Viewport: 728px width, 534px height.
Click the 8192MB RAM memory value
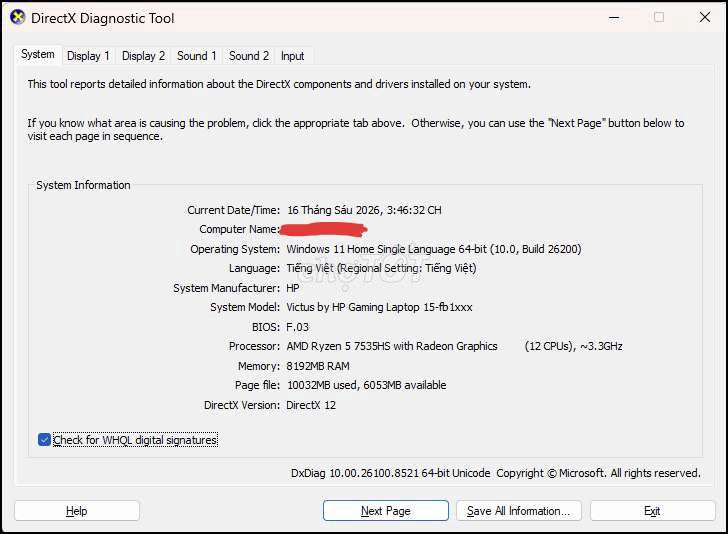(x=318, y=366)
